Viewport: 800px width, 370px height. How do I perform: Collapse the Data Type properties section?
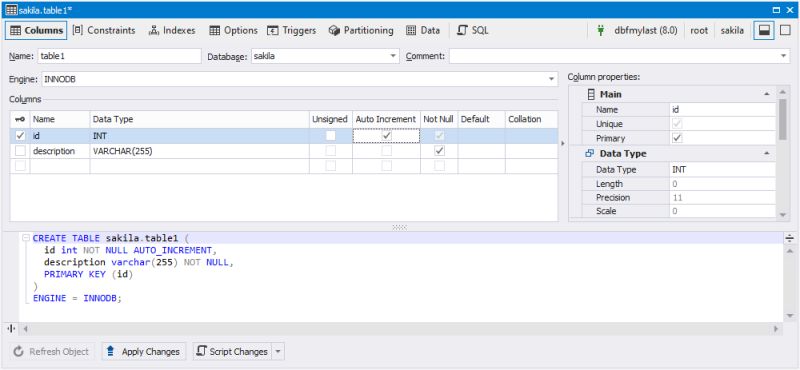(x=766, y=153)
